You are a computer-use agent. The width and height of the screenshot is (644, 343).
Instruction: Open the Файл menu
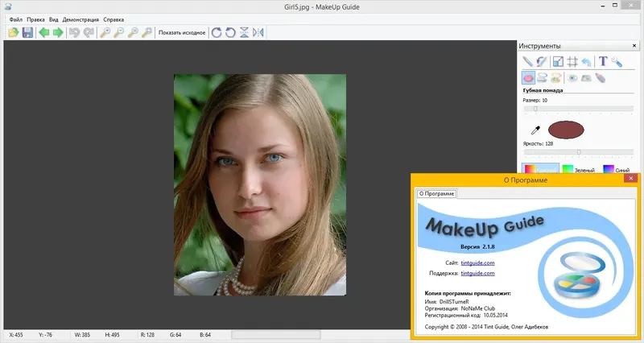pos(15,19)
